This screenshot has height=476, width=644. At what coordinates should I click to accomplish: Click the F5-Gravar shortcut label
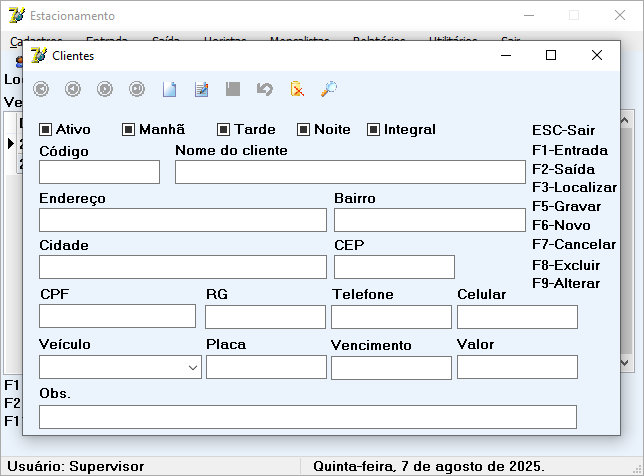(567, 206)
